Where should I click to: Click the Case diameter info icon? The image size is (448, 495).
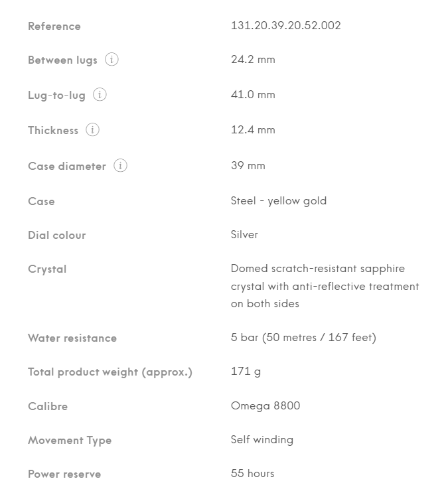(120, 166)
